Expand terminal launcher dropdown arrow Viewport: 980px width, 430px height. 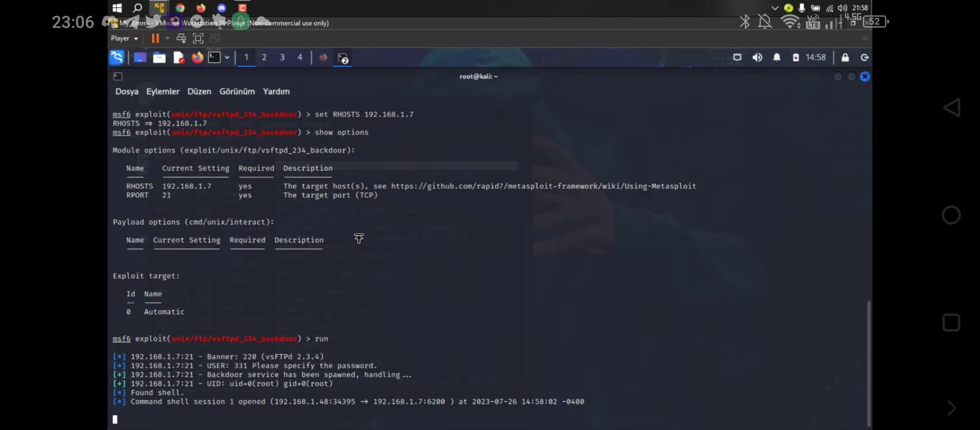227,58
